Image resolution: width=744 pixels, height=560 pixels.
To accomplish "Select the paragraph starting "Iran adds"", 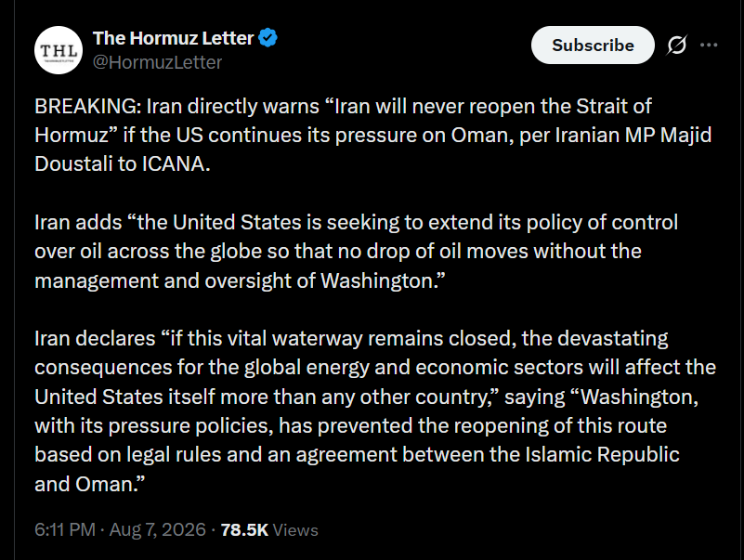I will tap(356, 252).
